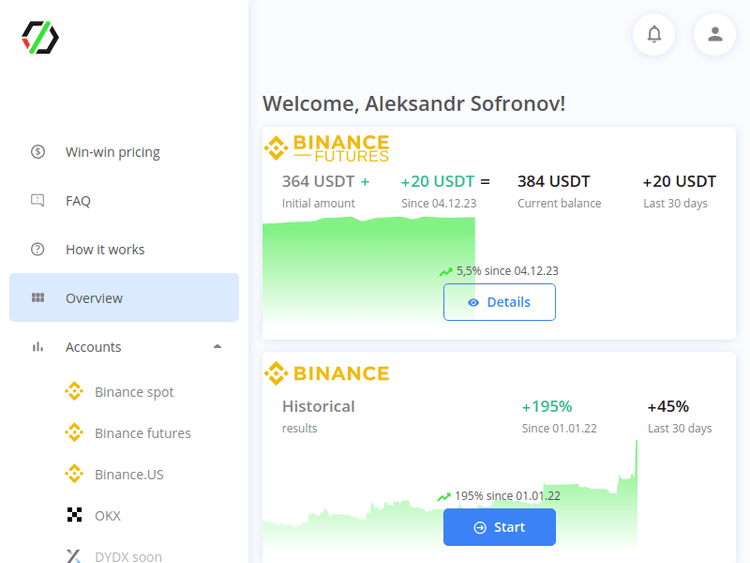Screen dimensions: 750x563
Task: Click the Win-win pricing dollar icon
Action: click(38, 152)
